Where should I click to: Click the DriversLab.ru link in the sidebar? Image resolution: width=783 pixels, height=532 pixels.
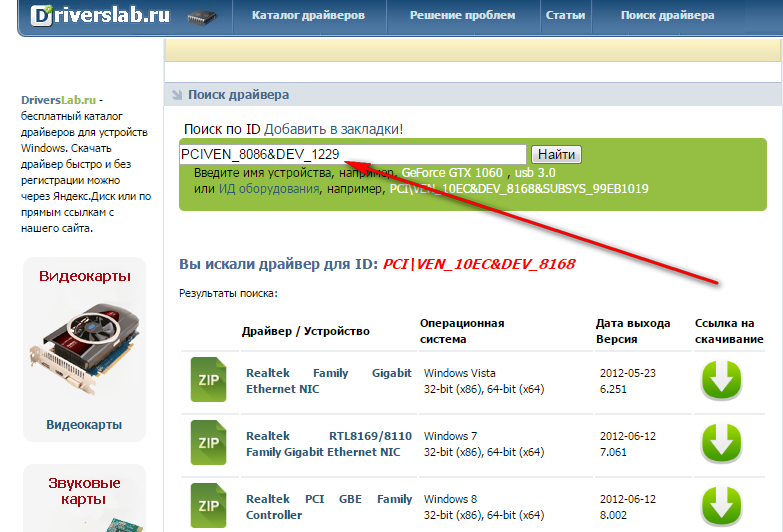click(58, 100)
